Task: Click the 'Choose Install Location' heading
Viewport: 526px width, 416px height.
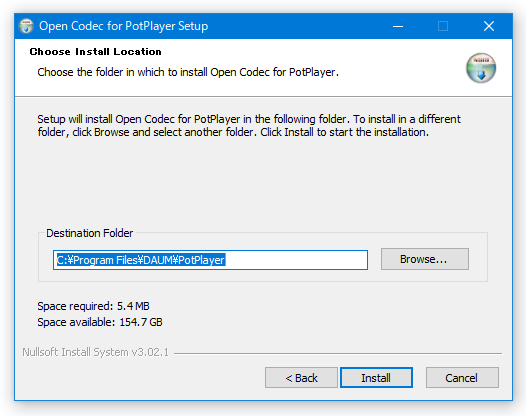Action: (95, 52)
